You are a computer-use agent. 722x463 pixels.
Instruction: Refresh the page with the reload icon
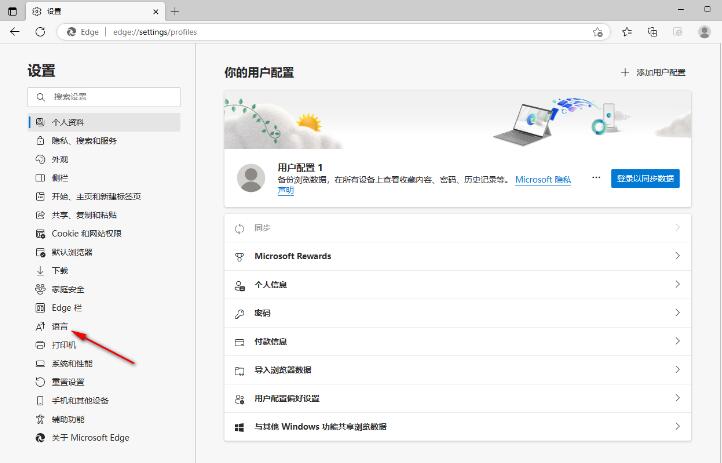[40, 32]
